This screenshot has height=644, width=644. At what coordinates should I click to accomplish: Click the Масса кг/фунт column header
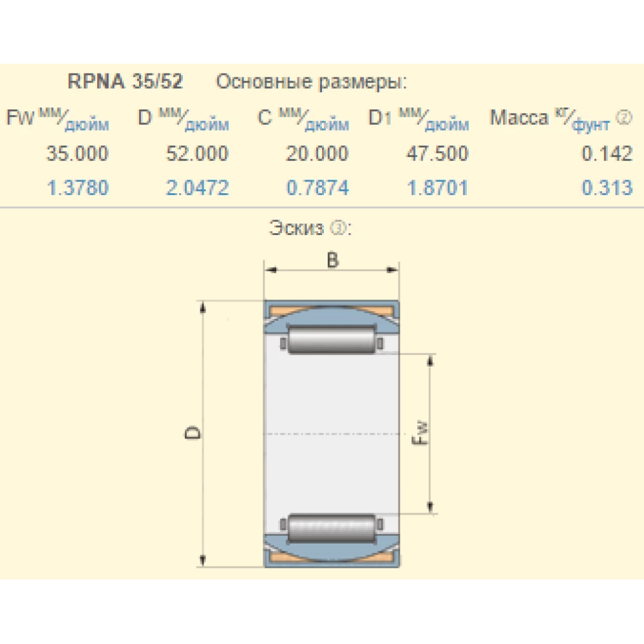click(x=550, y=118)
